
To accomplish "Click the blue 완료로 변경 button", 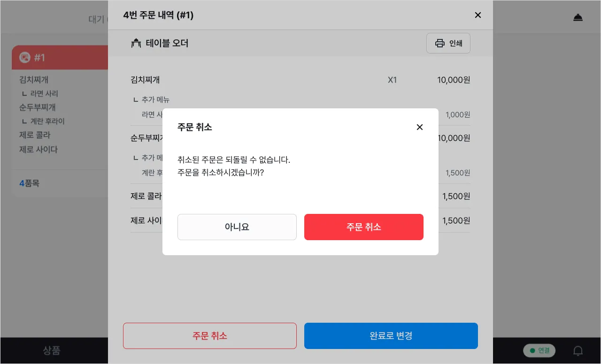I will point(391,336).
